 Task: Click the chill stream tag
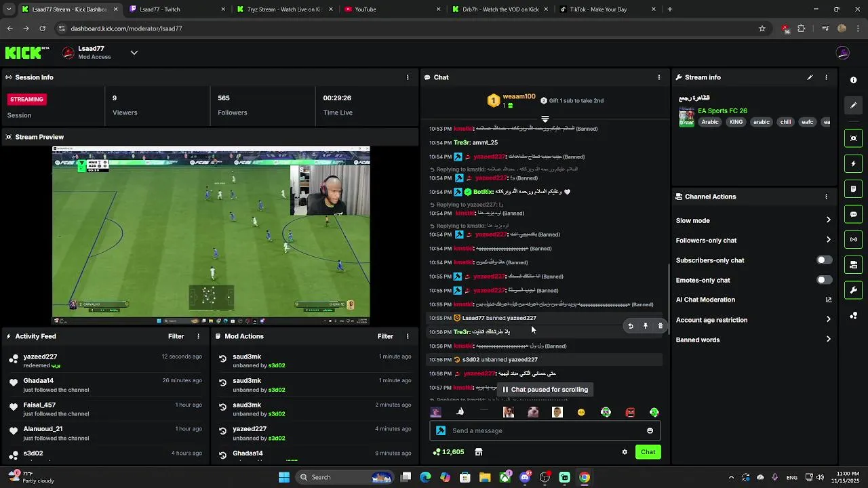[785, 122]
